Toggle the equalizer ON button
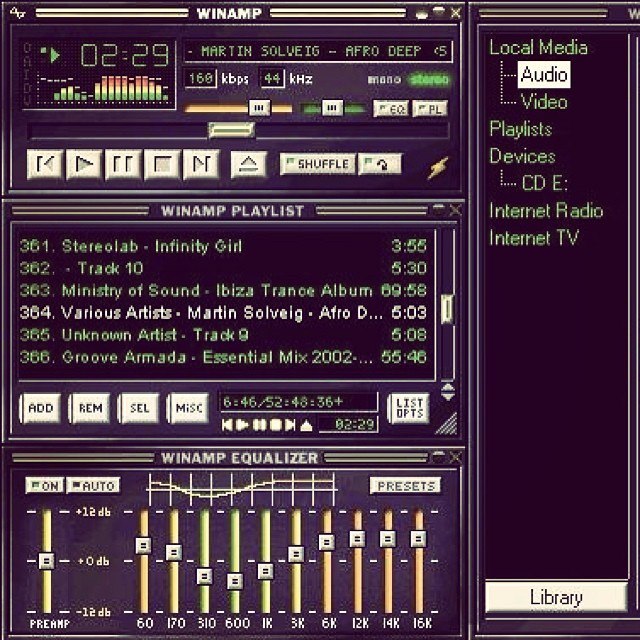 click(x=44, y=486)
